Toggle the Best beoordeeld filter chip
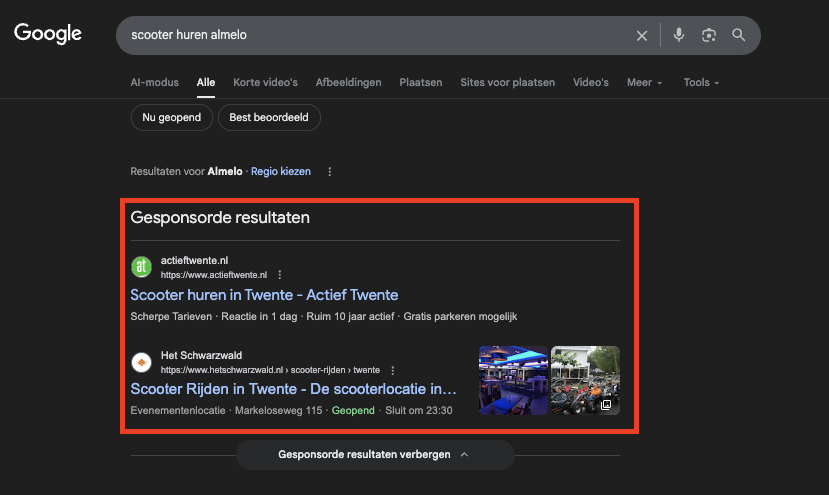The height and width of the screenshot is (495, 829). pos(269,118)
